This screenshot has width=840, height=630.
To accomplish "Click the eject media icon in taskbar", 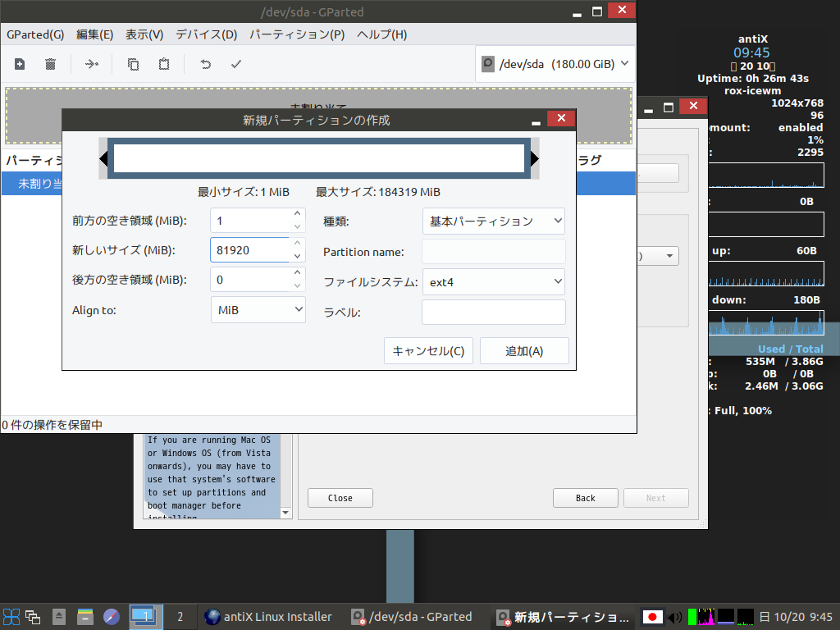I will 59,617.
